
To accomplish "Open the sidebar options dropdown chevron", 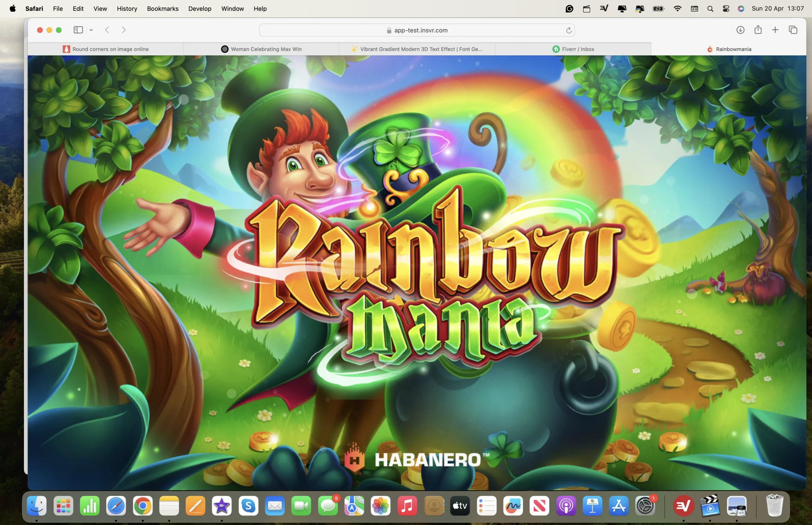I will coord(91,30).
